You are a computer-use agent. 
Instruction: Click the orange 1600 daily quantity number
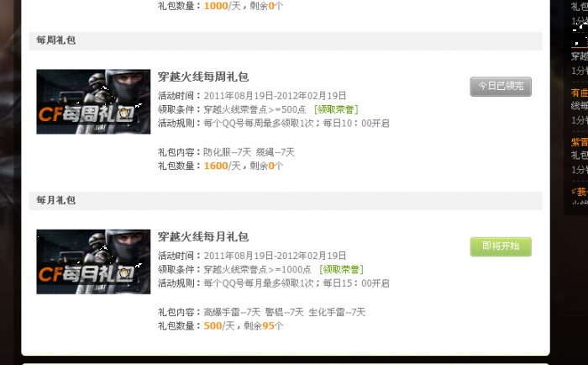216,166
